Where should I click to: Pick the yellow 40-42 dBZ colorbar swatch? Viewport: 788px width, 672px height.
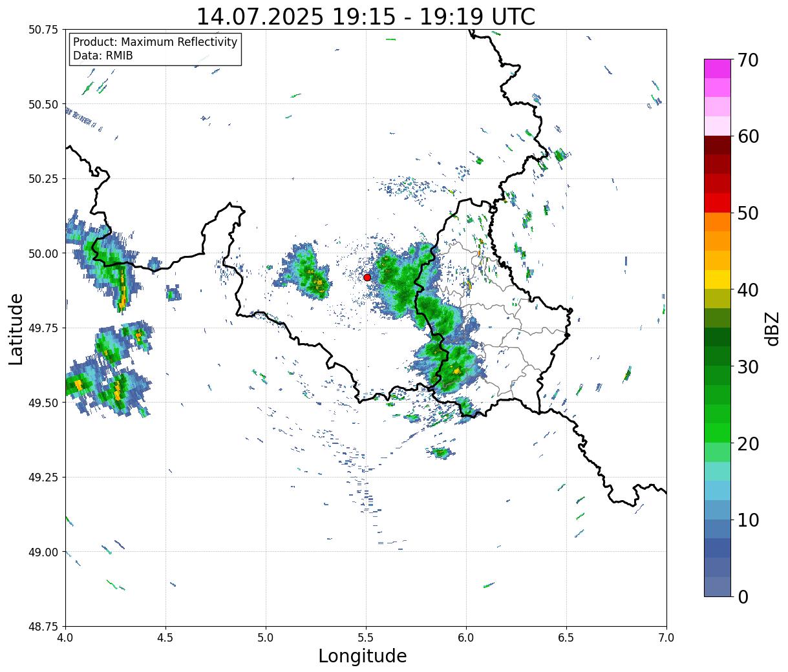pyautogui.click(x=718, y=280)
